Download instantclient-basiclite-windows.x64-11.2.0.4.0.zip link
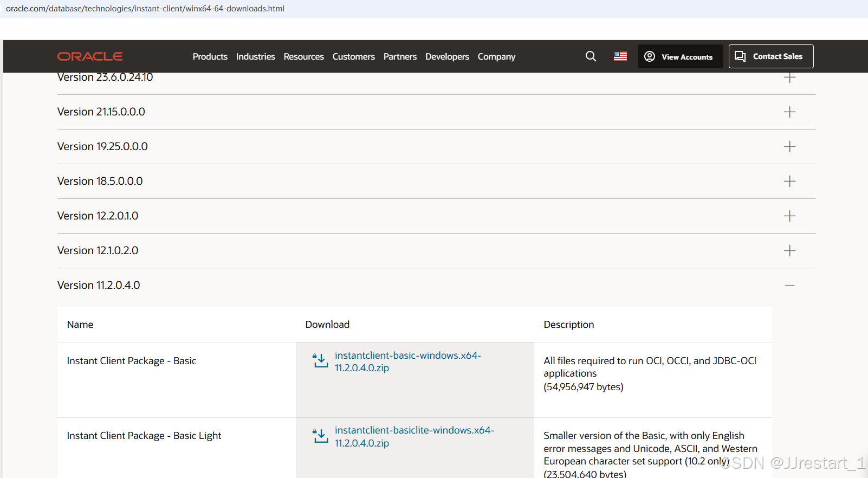This screenshot has width=868, height=478. pos(414,436)
